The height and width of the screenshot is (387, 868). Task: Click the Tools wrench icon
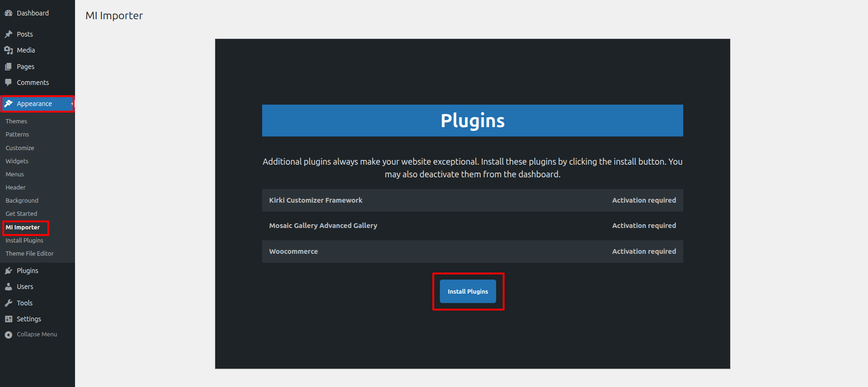click(8, 303)
